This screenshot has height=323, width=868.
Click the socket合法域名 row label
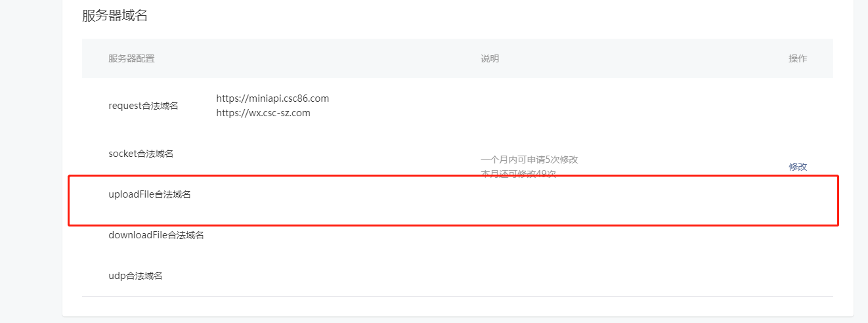(x=141, y=154)
